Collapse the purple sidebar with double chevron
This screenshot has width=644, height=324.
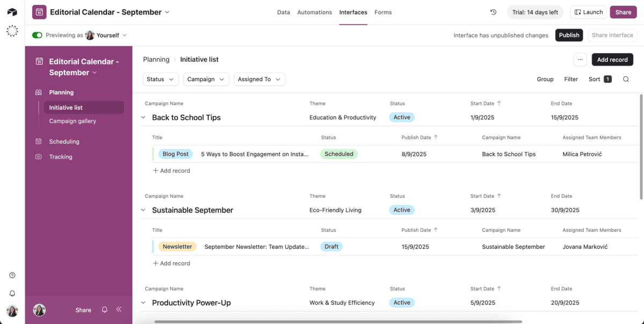pyautogui.click(x=119, y=309)
